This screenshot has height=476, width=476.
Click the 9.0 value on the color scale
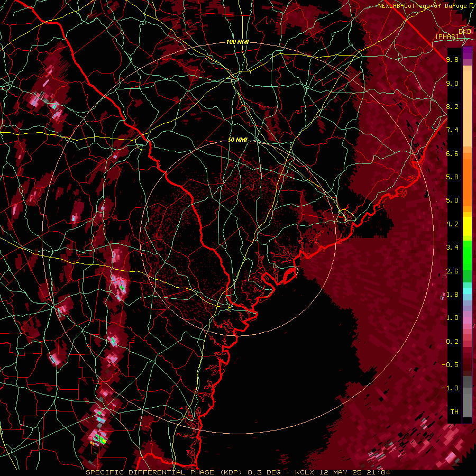tap(452, 83)
